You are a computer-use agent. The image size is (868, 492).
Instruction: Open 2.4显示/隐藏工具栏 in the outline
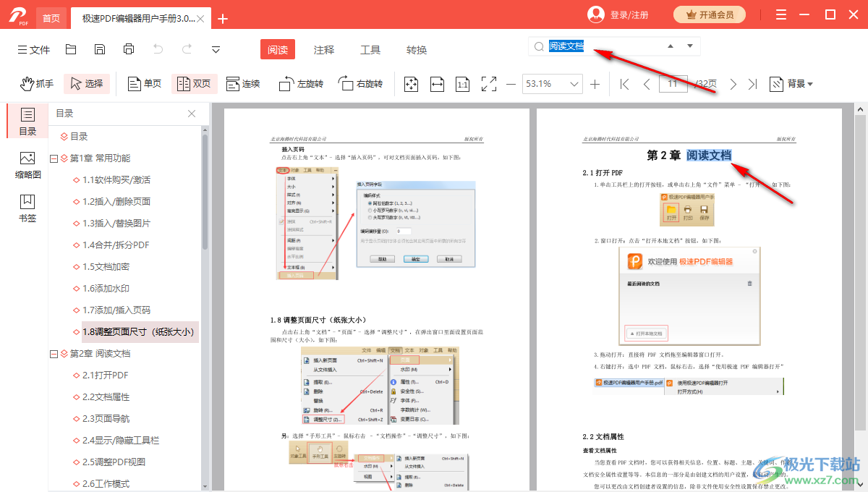121,440
